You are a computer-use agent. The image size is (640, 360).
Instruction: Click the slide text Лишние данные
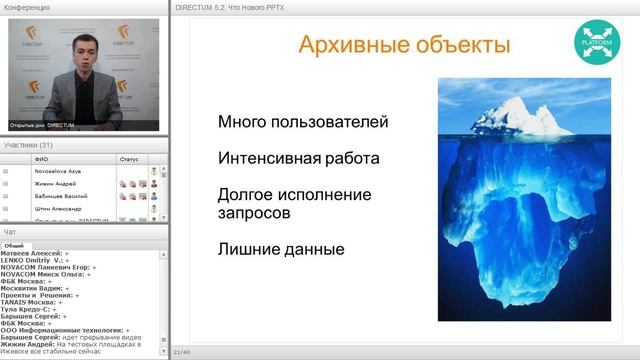281,249
